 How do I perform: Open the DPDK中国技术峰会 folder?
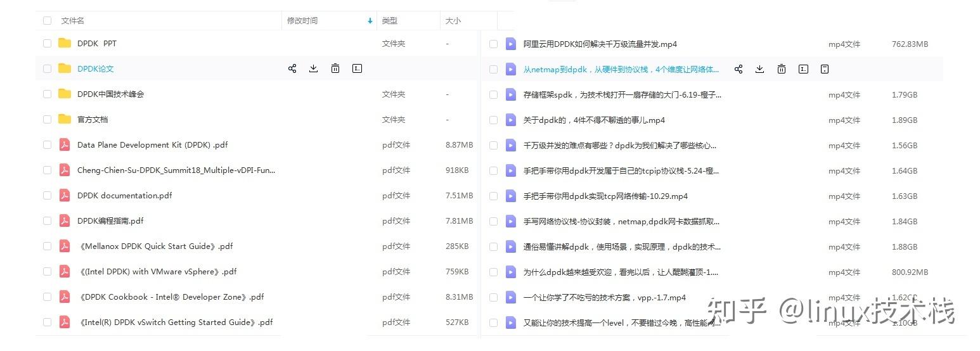point(111,94)
